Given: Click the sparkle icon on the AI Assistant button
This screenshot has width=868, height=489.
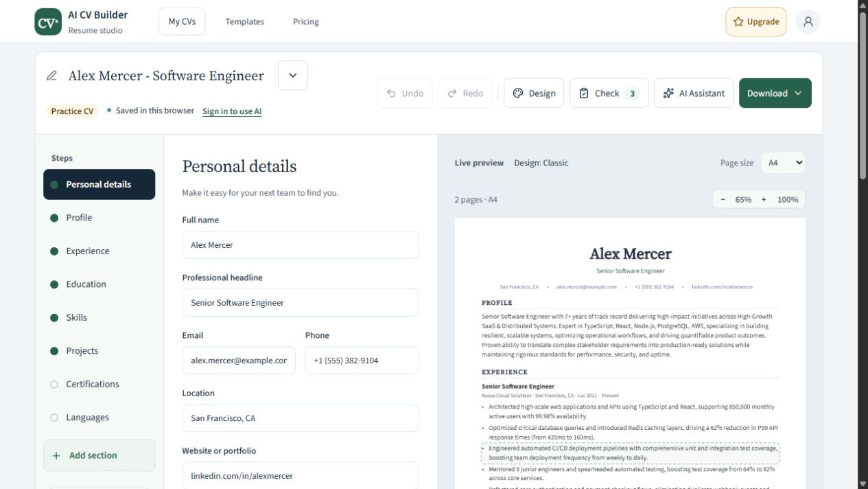Looking at the screenshot, I should [x=668, y=93].
